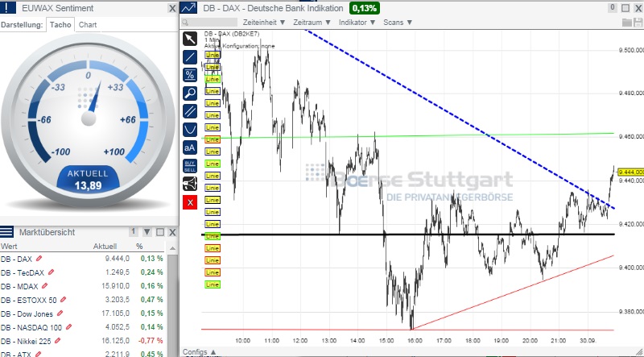
Task: Click the 1 badge in Marktübersicht header
Action: (x=133, y=231)
